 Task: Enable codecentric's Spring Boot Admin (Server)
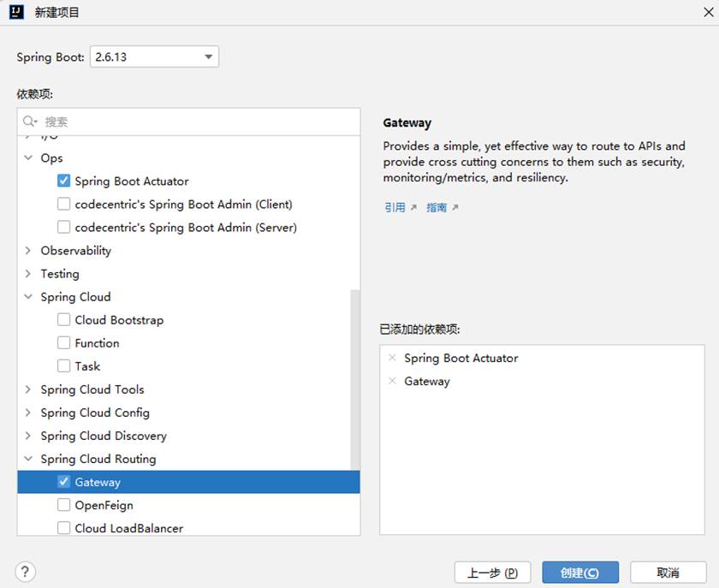tap(63, 227)
